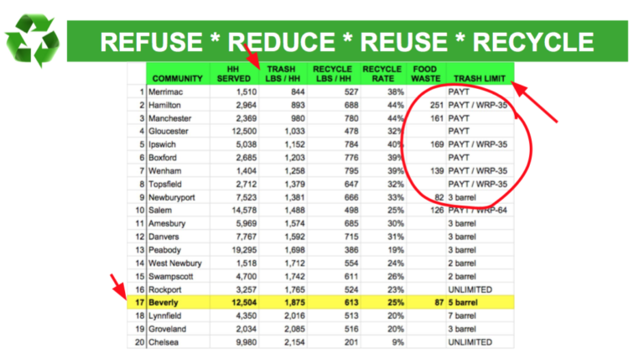Select Wenham's recycle value 795
Image resolution: width=644 pixels, height=355 pixels.
351,170
